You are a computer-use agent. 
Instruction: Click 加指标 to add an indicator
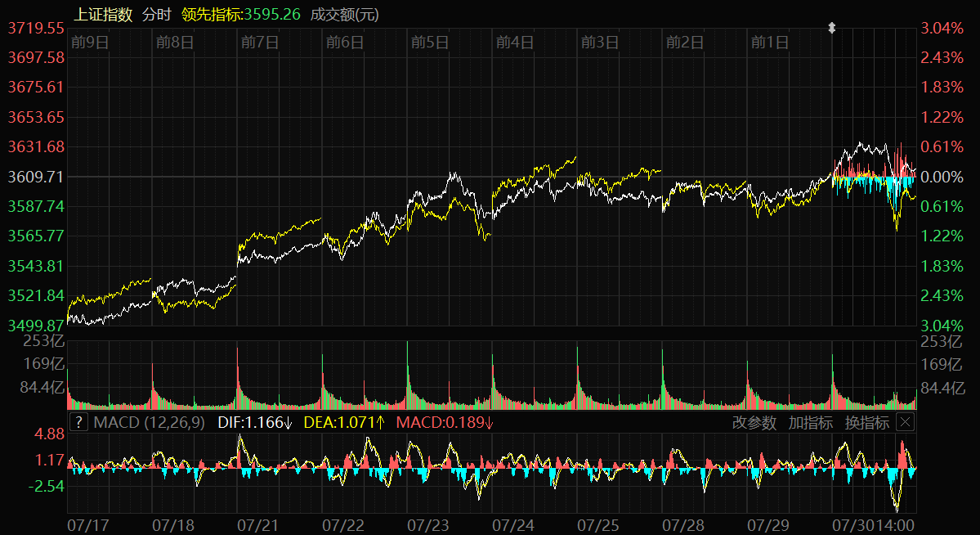pos(810,422)
